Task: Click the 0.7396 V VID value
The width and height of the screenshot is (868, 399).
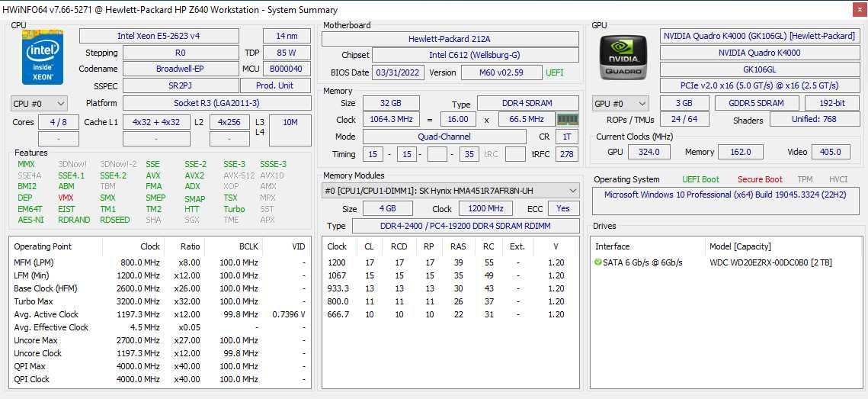Action: point(289,314)
